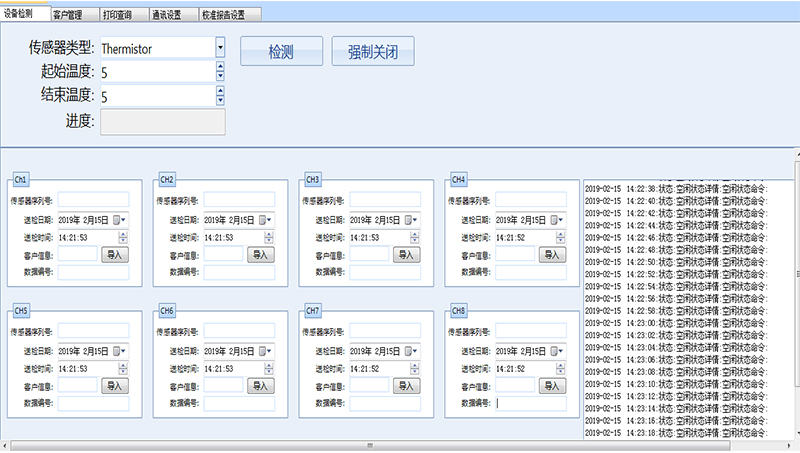Click CH4 数据编号 input field
800x453 pixels.
531,272
